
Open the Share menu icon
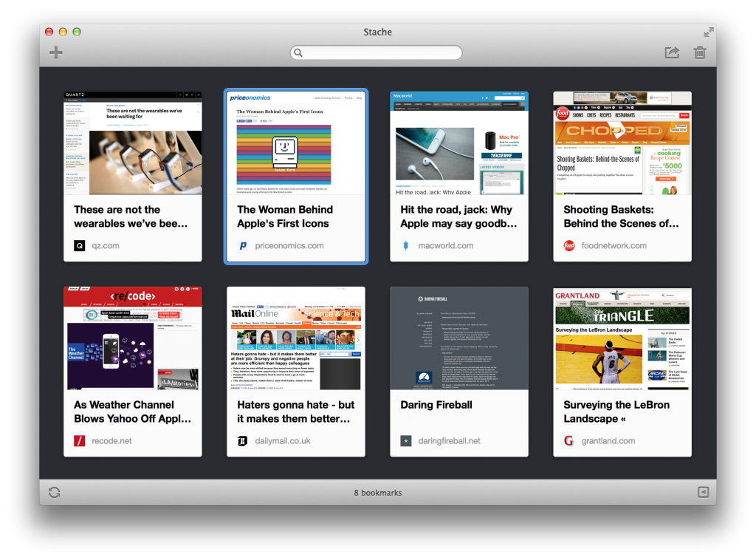pyautogui.click(x=671, y=52)
